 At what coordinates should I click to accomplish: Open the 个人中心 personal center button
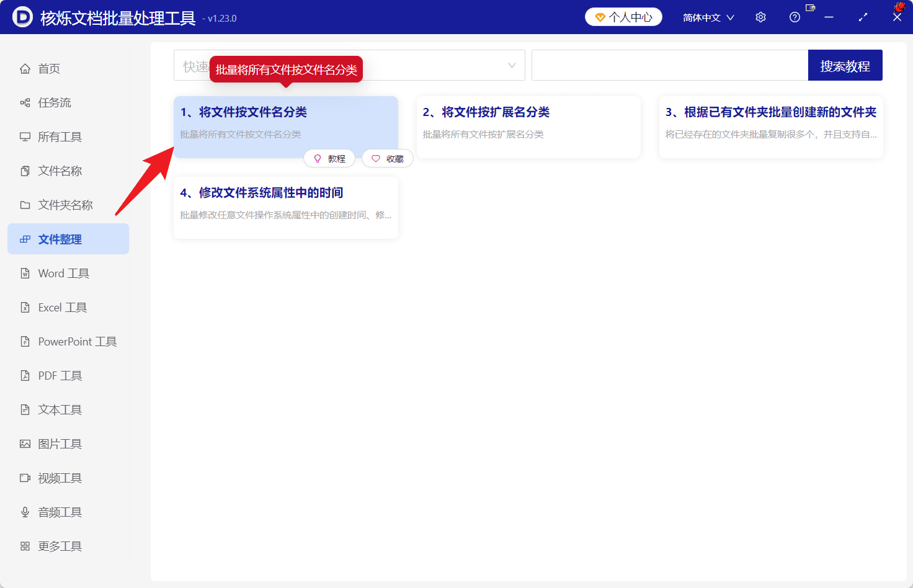tap(623, 17)
